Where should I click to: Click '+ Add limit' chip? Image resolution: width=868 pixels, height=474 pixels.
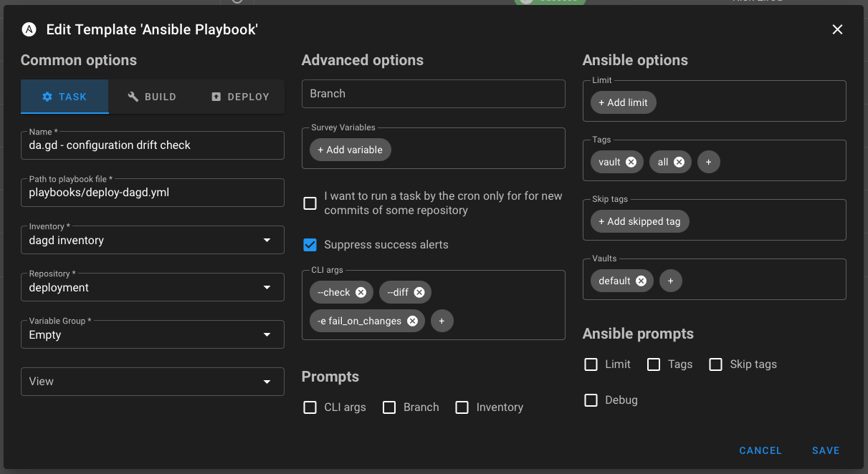(x=623, y=102)
